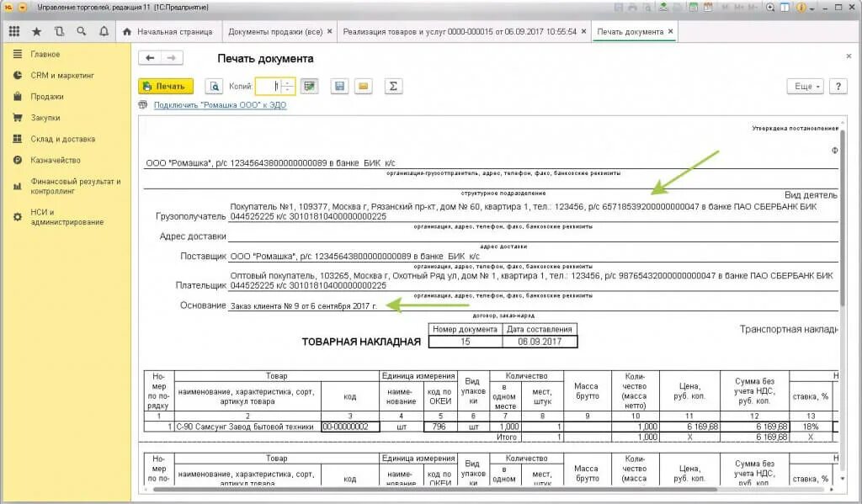862x504 pixels.
Task: Click the forward arrow navigation button
Action: (172, 58)
